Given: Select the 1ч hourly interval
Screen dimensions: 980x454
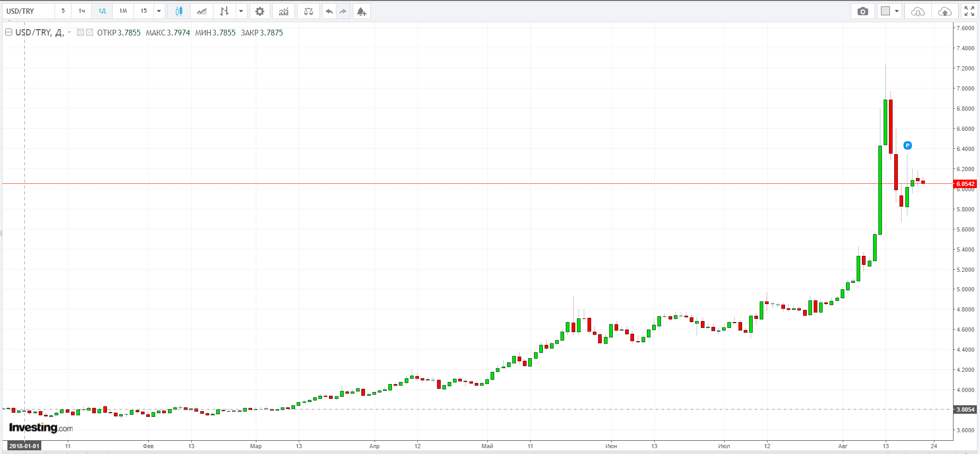Looking at the screenshot, I should tap(82, 11).
